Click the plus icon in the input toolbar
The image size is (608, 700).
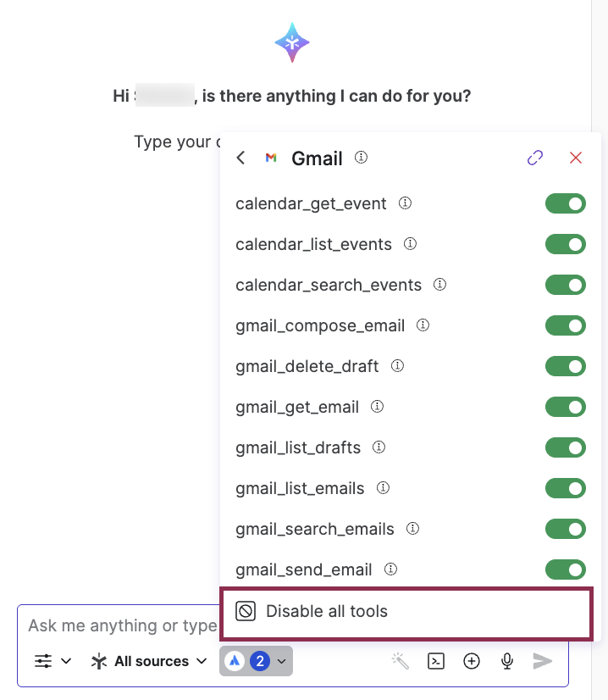tap(472, 661)
